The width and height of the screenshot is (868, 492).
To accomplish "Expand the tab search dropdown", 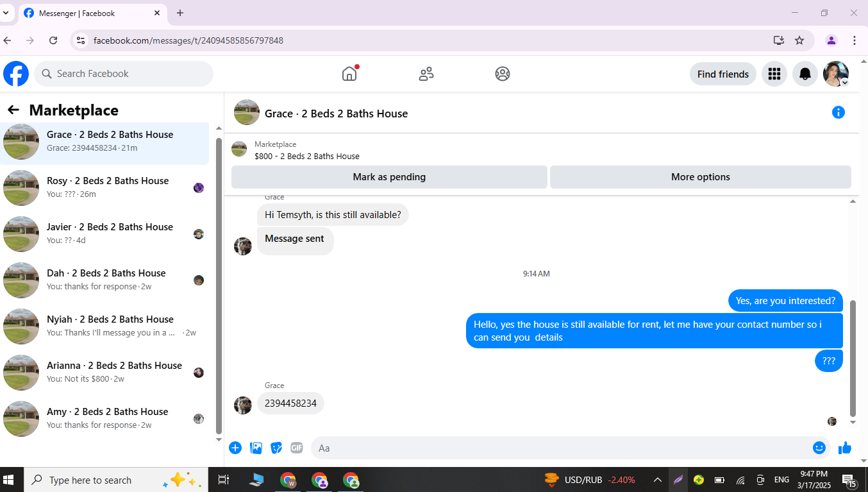I will (6, 13).
